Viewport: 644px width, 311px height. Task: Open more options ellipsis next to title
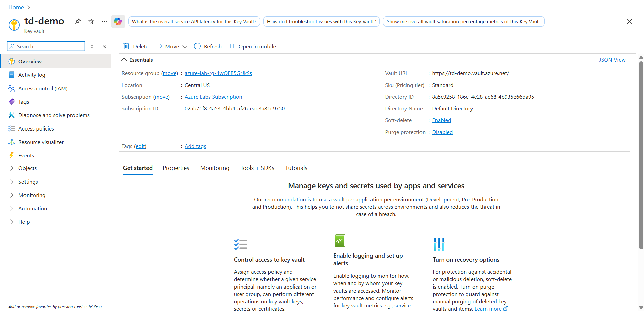104,21
